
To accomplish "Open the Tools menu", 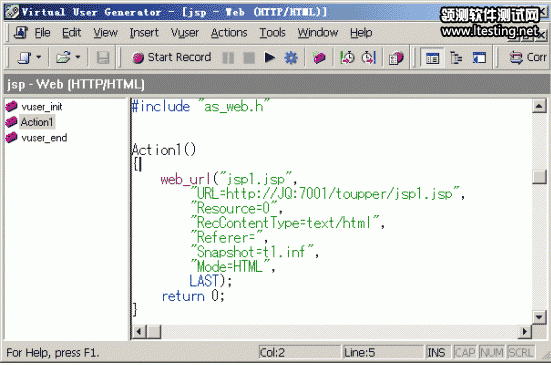I will point(272,33).
